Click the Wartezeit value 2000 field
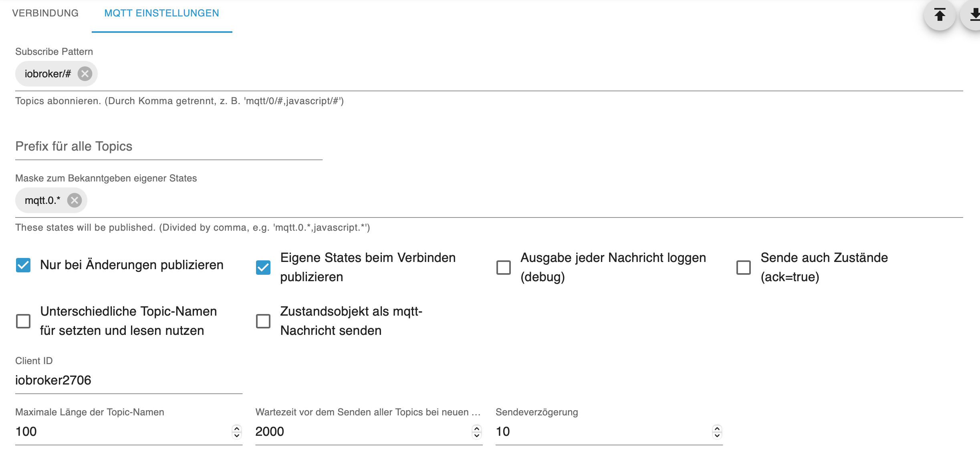The height and width of the screenshot is (451, 980). coord(361,432)
